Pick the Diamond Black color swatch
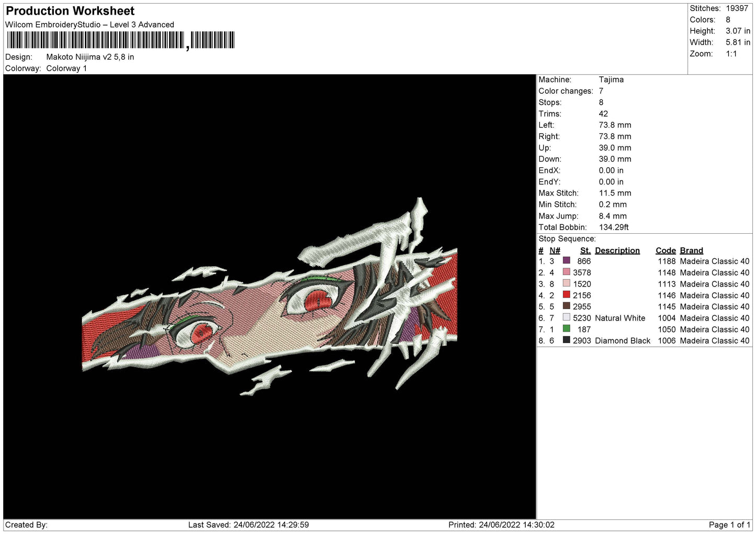 point(566,340)
